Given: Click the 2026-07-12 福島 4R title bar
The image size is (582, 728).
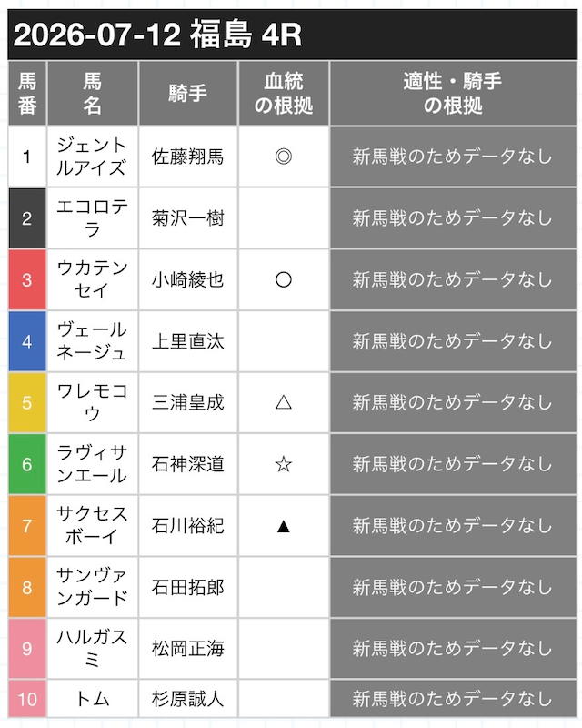Looking at the screenshot, I should 292,35.
